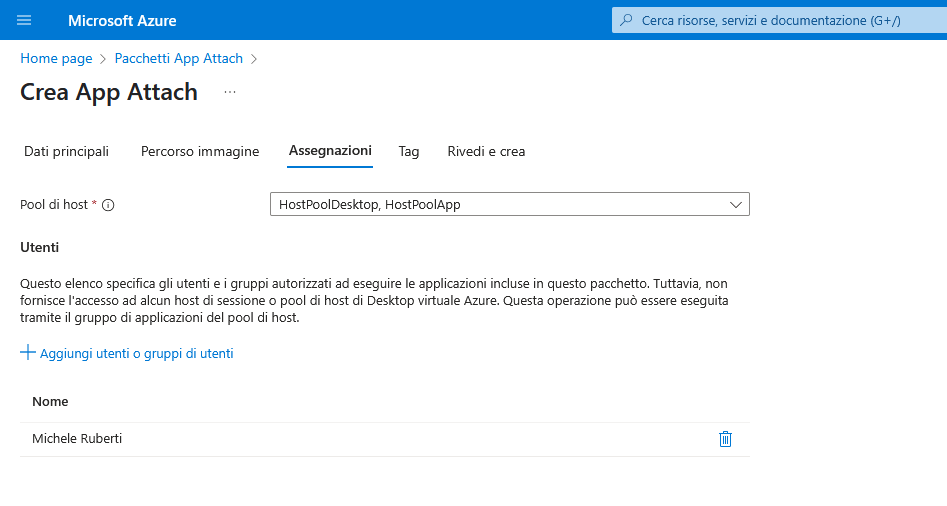
Task: Switch to Percorso immagine tab
Action: coord(200,152)
